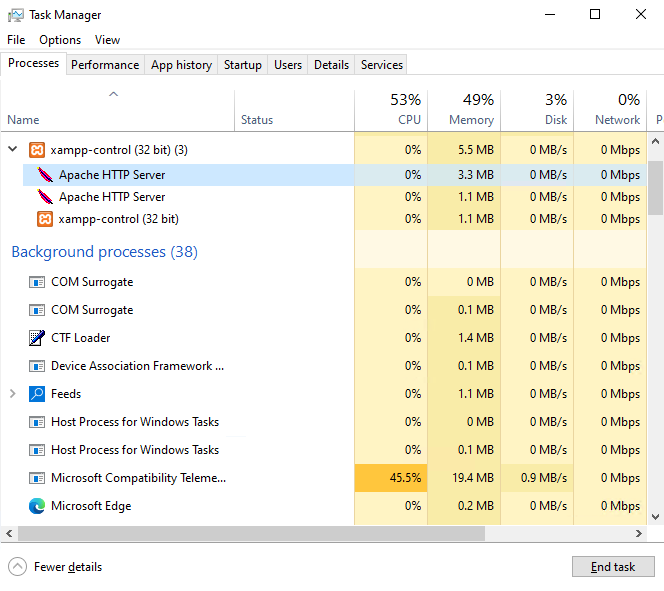
Task: Select the CTF Loader process name
Action: 80,338
